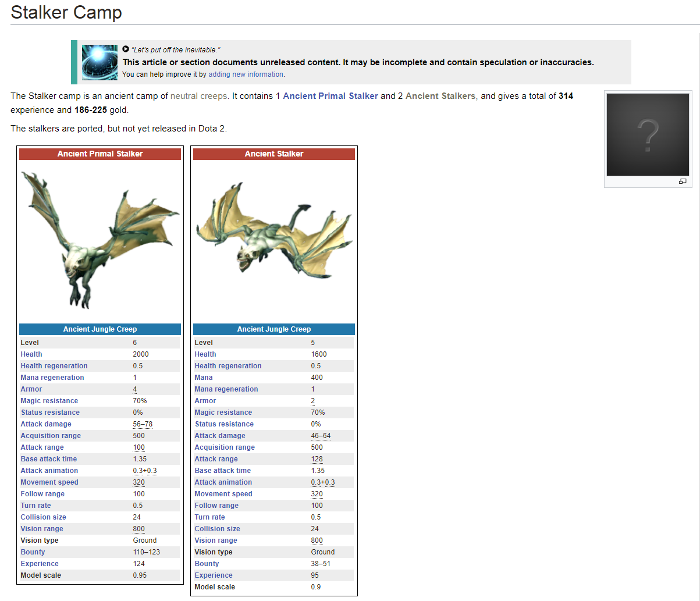The image size is (700, 601).
Task: Click the Ancient Stalker attack range value 128
Action: 317,459
